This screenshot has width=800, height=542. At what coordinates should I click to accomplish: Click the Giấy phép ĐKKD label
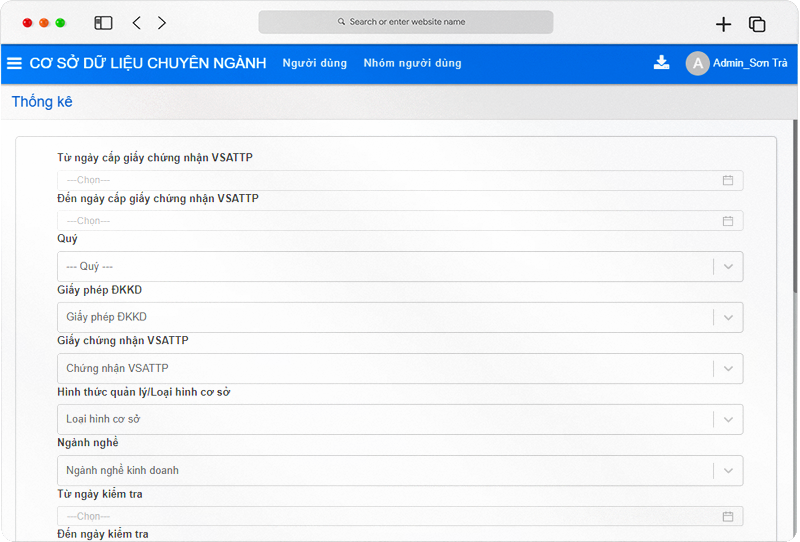pyautogui.click(x=99, y=290)
